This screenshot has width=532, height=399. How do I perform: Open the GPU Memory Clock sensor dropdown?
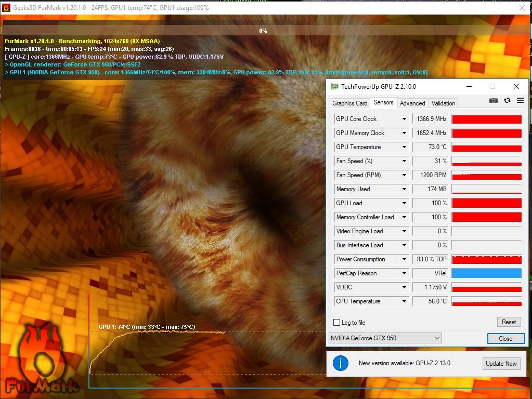(x=404, y=133)
